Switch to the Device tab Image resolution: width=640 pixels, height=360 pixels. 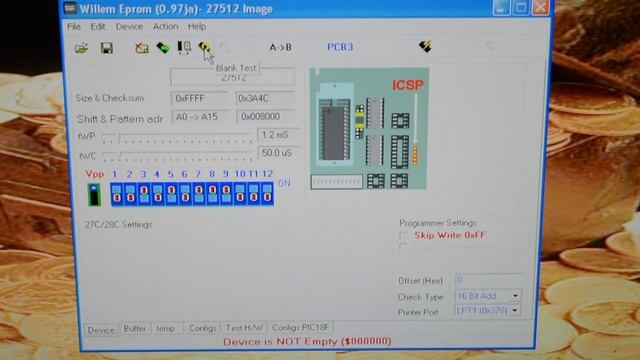point(101,330)
